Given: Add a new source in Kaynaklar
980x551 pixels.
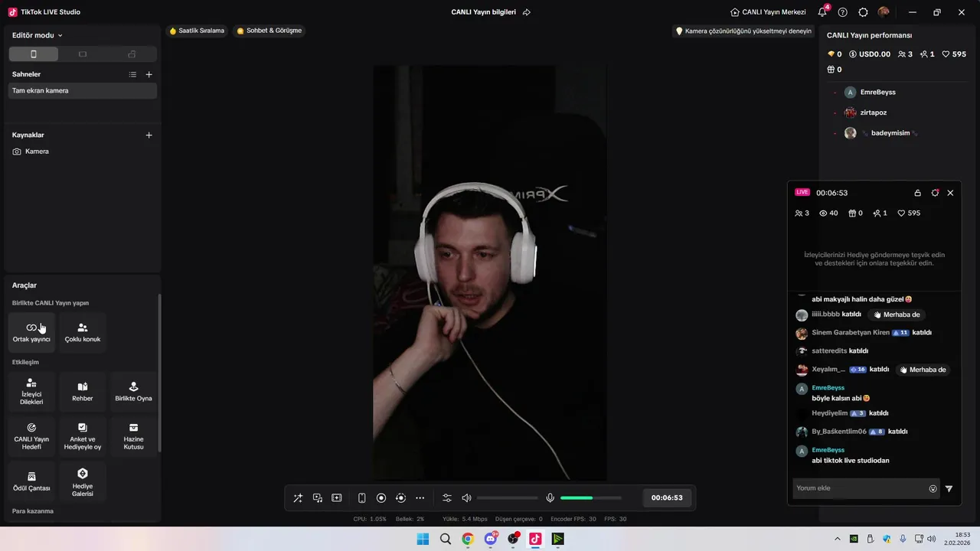Looking at the screenshot, I should tap(149, 135).
